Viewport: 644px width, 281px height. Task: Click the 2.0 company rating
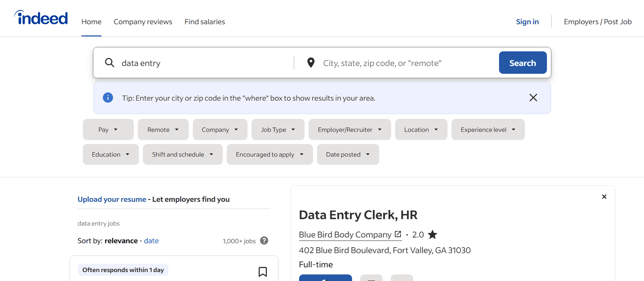click(x=418, y=235)
